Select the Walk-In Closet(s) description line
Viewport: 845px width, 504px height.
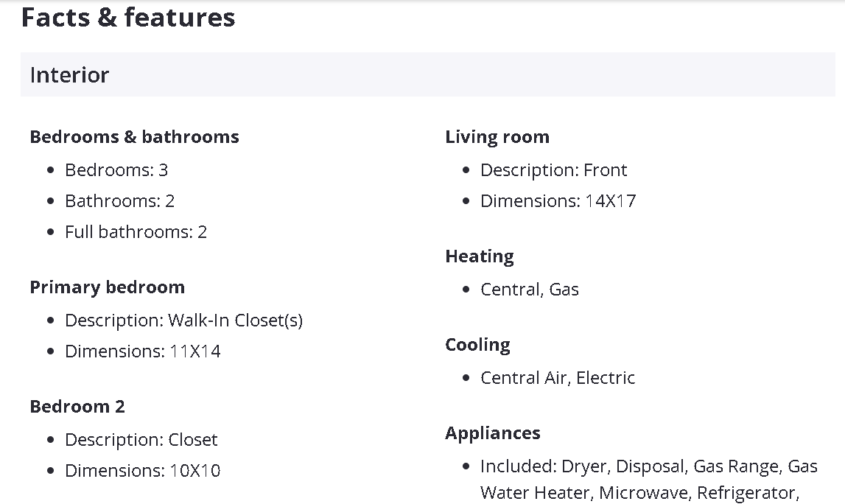183,321
